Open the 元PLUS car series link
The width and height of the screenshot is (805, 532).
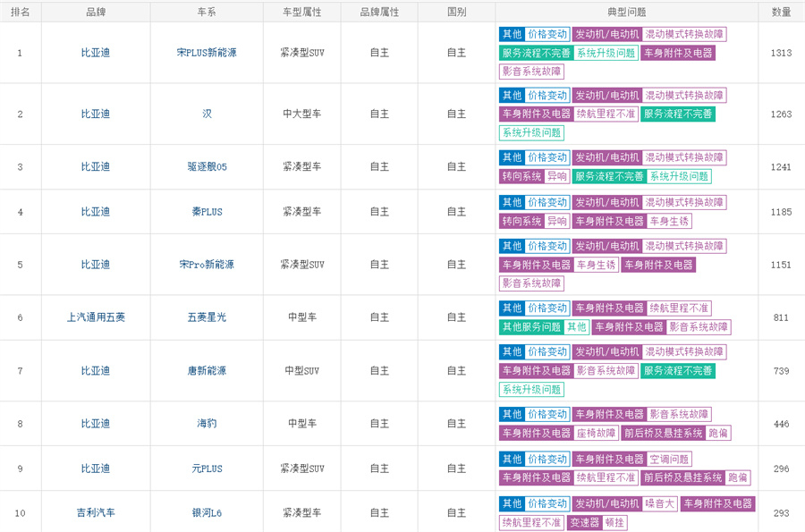point(207,469)
